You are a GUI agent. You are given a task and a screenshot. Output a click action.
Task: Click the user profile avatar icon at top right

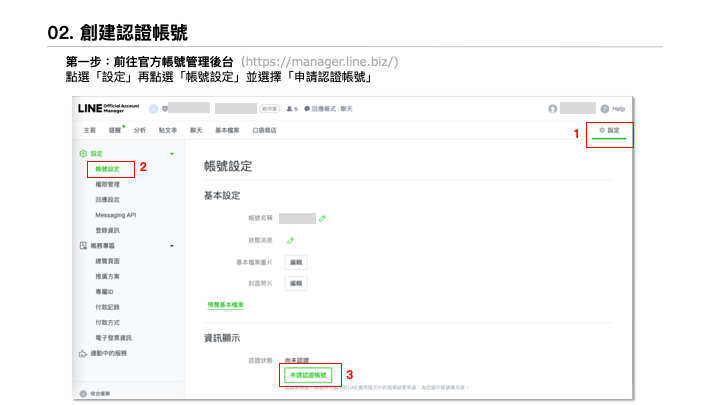(x=552, y=108)
